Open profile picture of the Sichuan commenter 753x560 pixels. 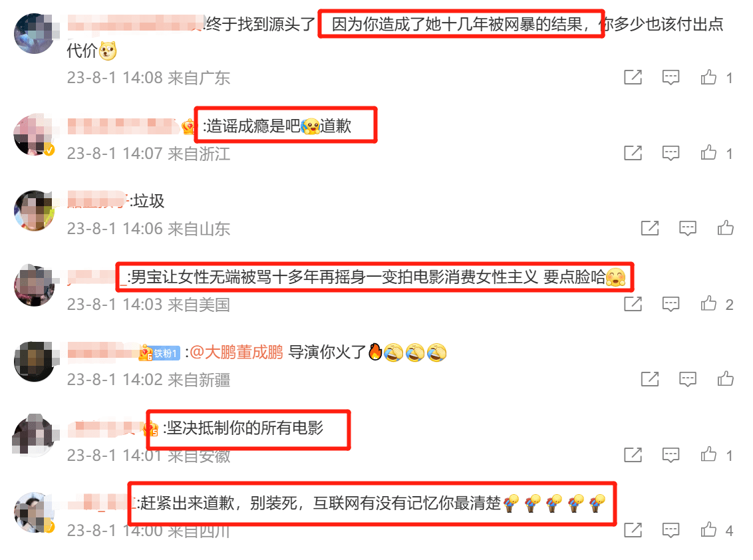tap(35, 512)
